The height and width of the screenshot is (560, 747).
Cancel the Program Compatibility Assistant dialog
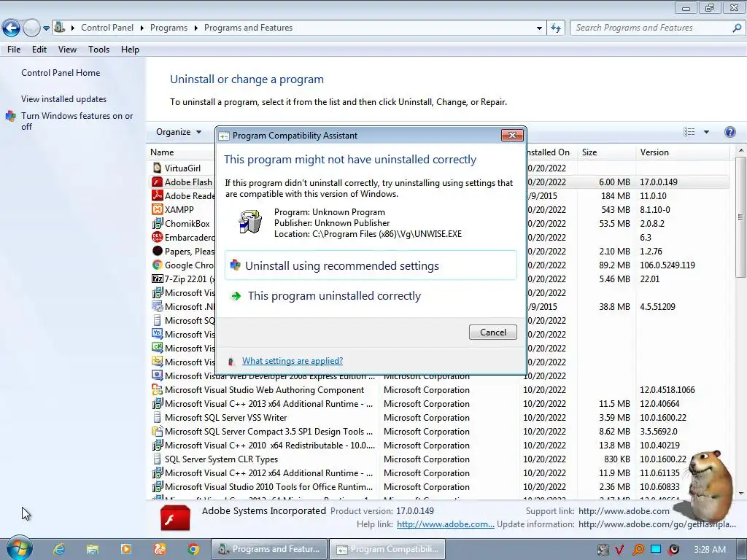point(492,332)
